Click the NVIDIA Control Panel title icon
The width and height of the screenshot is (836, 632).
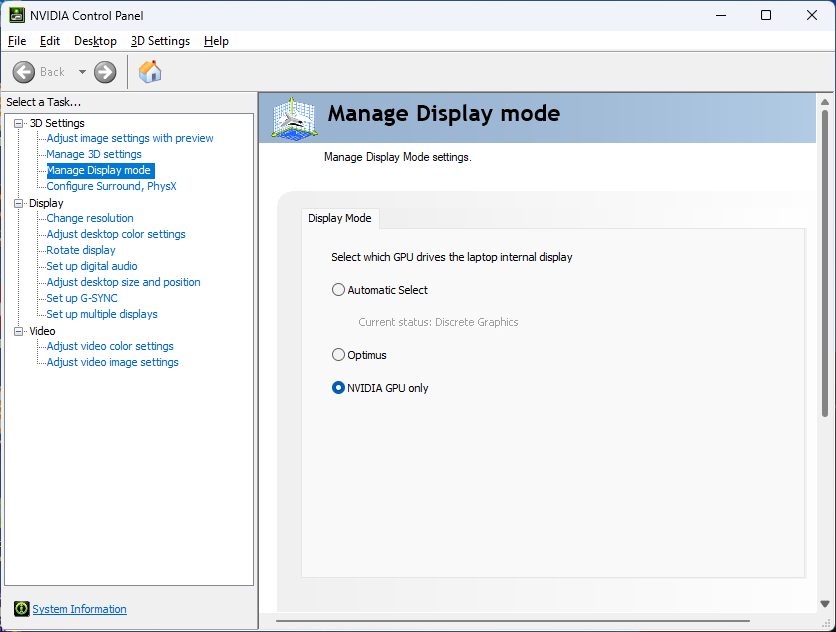coord(17,15)
